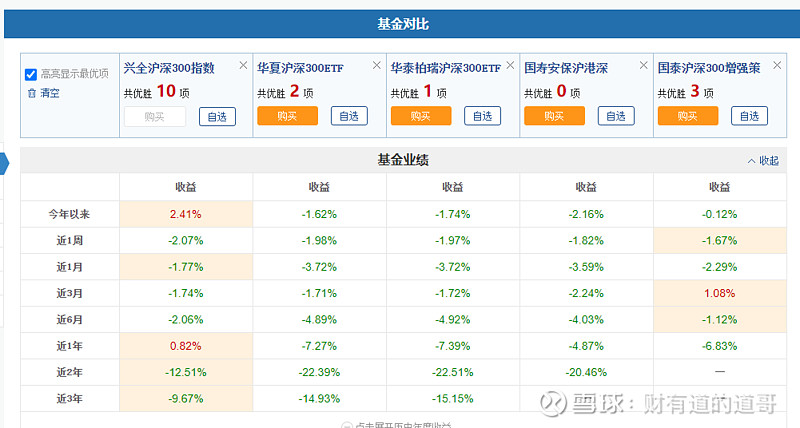The width and height of the screenshot is (800, 428).
Task: Remove 兴全沪深300指数 with its X icon
Action: pos(243,65)
